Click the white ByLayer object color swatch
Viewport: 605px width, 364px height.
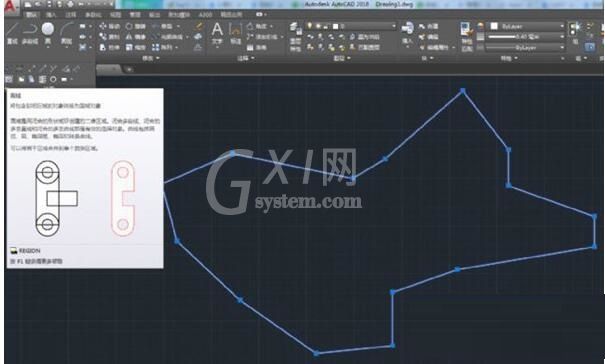tap(494, 26)
